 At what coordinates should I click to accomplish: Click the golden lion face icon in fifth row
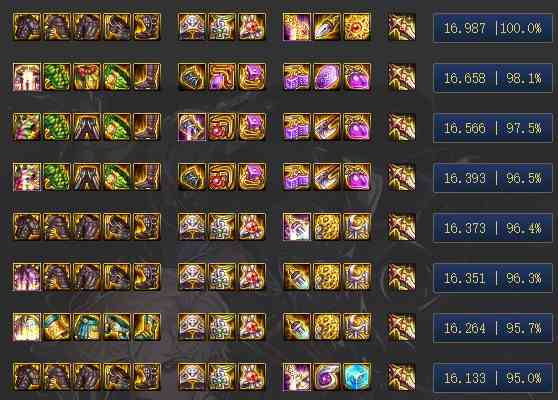pyautogui.click(x=327, y=227)
